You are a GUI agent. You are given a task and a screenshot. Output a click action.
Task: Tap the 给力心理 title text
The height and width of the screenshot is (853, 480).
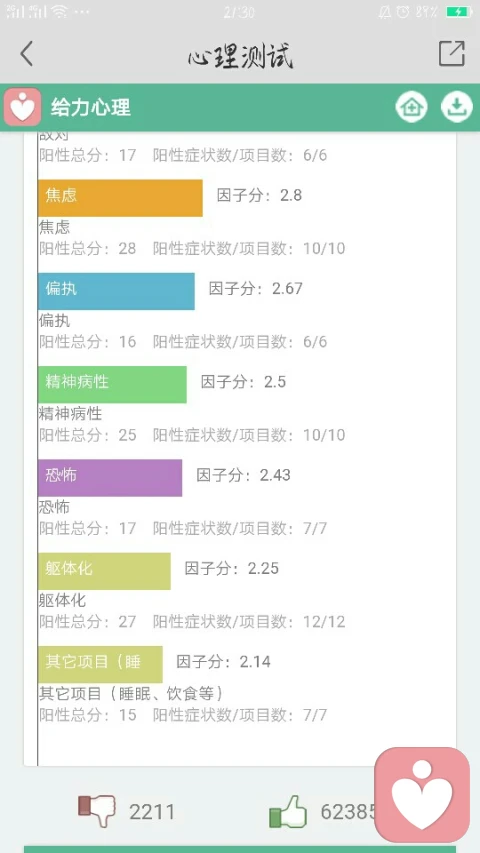tap(91, 107)
